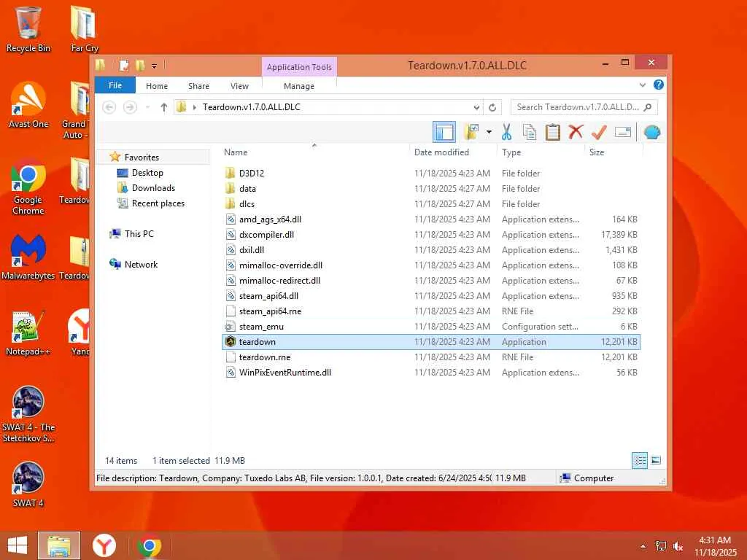747x560 pixels.
Task: Open Malwarebytes desktop shortcut
Action: click(28, 257)
